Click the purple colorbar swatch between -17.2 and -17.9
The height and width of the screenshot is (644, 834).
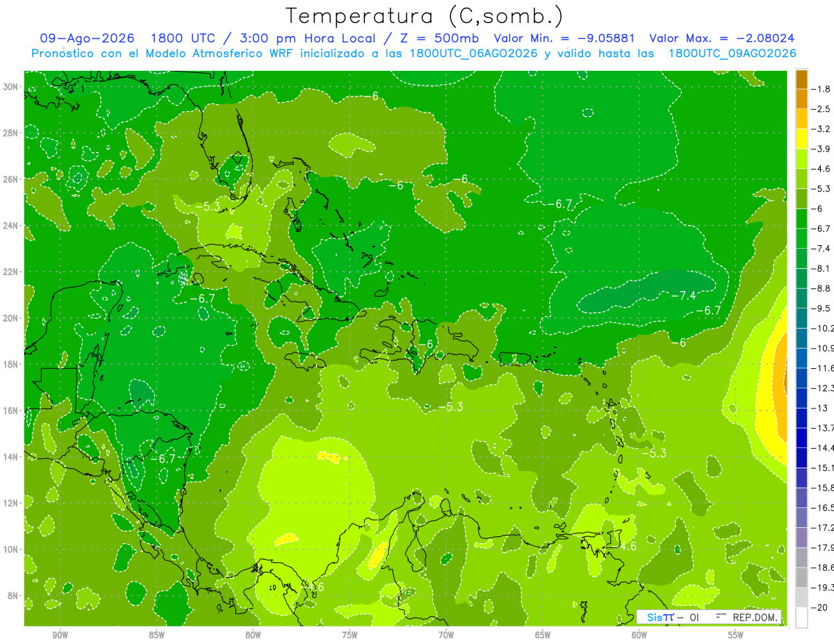(801, 538)
